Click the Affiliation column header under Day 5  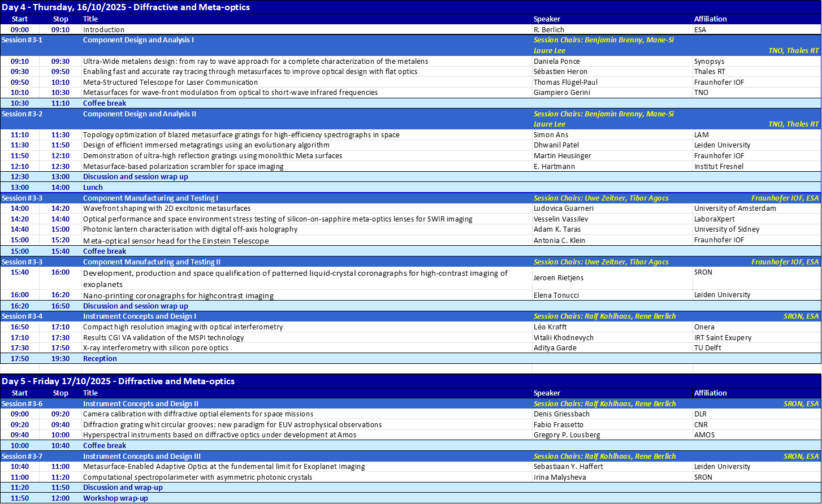click(710, 393)
